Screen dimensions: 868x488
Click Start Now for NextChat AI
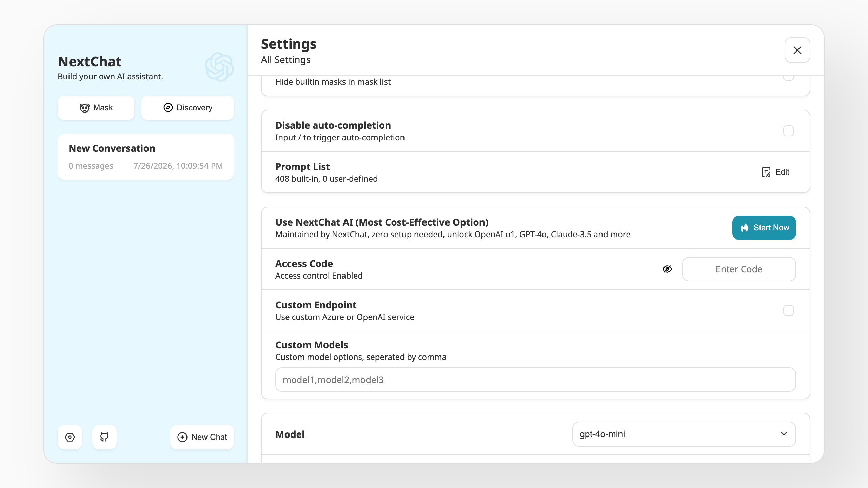pos(764,228)
